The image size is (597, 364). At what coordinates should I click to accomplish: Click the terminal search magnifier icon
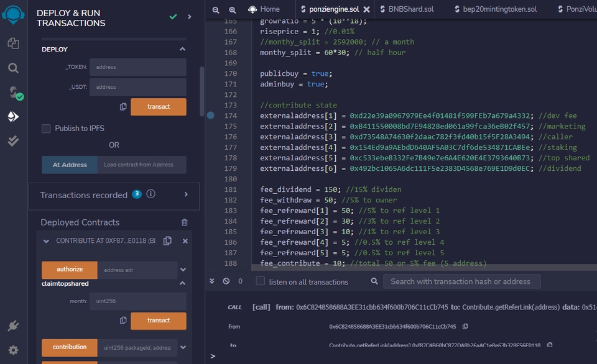(x=374, y=281)
